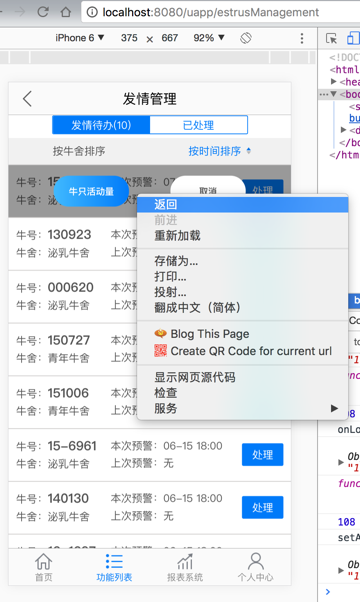Select 检查 in the context menu
The image size is (360, 602).
243,393
